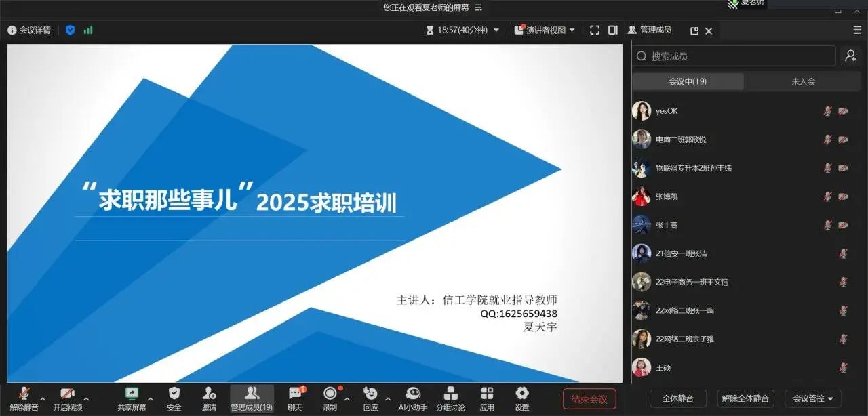
Task: Expand the 会议管控 dropdown
Action: tap(812, 398)
